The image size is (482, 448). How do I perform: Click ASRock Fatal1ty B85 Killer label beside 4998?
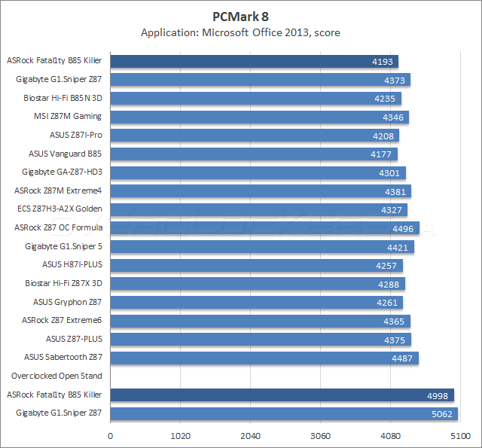point(54,395)
